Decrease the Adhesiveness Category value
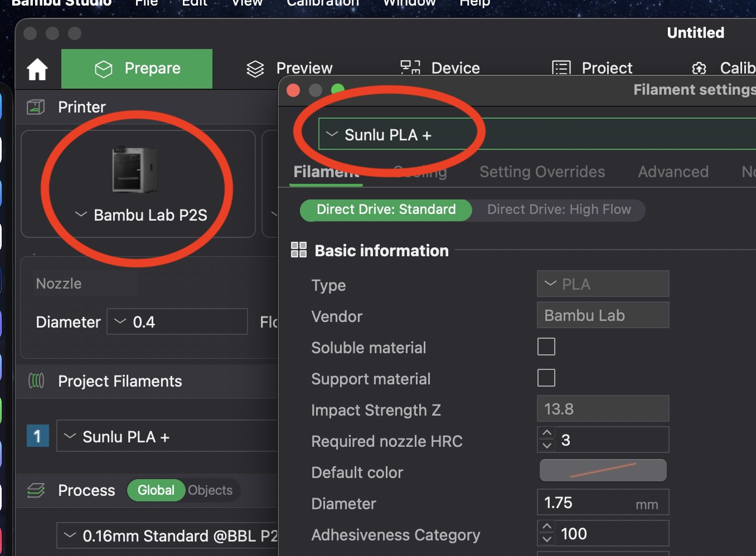Image resolution: width=756 pixels, height=556 pixels. pyautogui.click(x=547, y=539)
